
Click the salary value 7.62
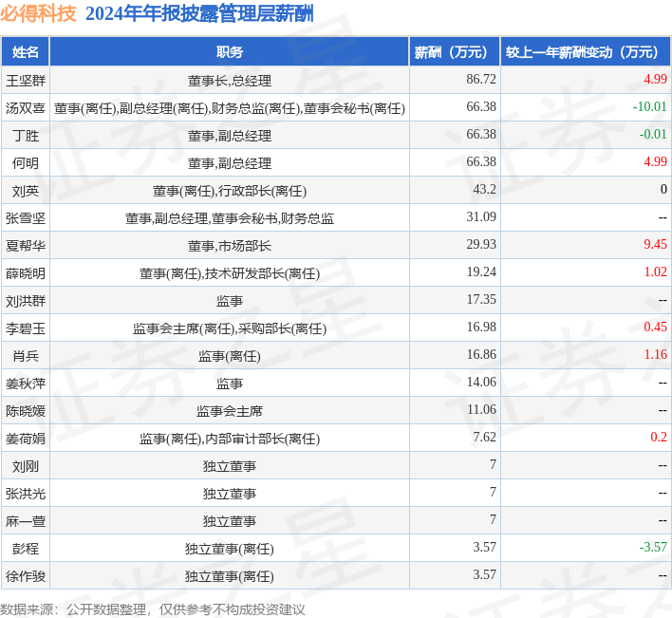(484, 437)
